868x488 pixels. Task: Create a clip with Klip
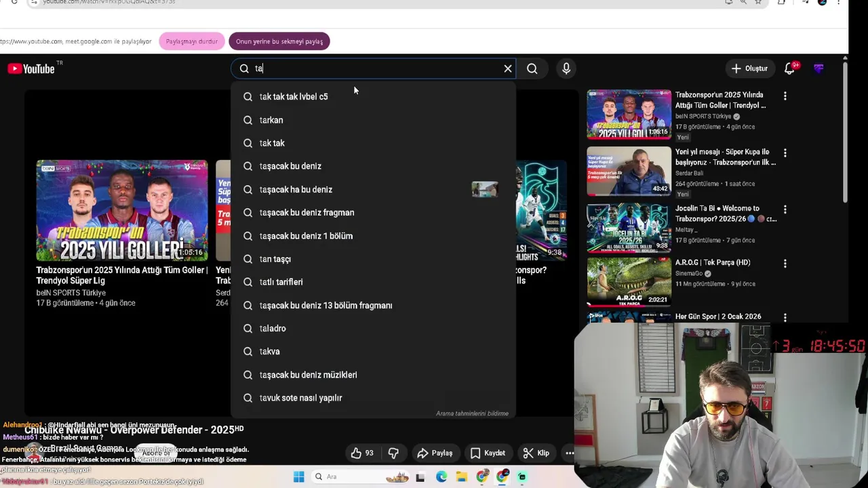(x=536, y=453)
